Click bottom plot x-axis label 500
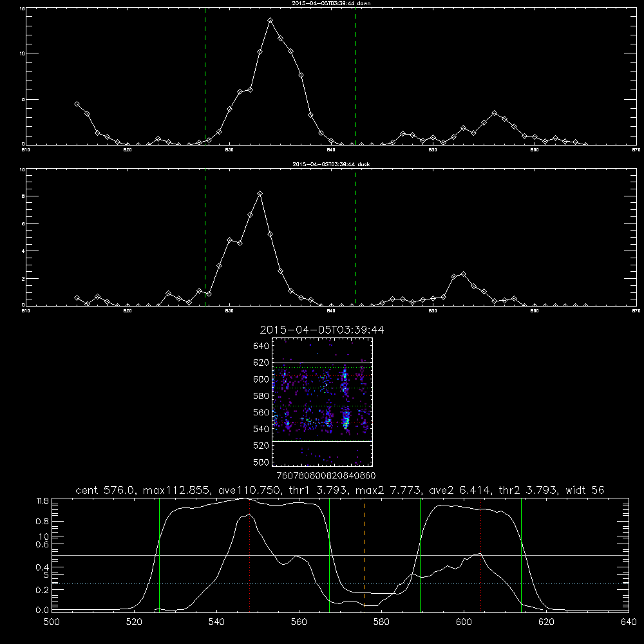The width and height of the screenshot is (644, 644). (x=52, y=622)
